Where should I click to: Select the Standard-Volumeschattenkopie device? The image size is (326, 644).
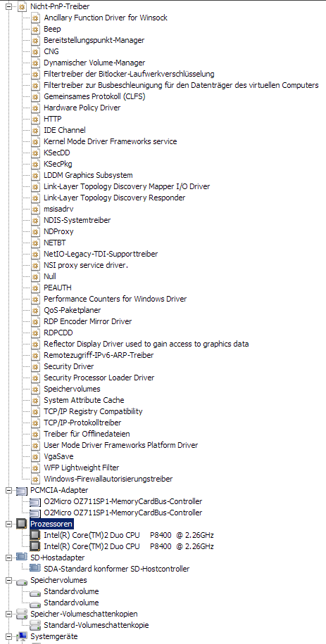click(96, 626)
